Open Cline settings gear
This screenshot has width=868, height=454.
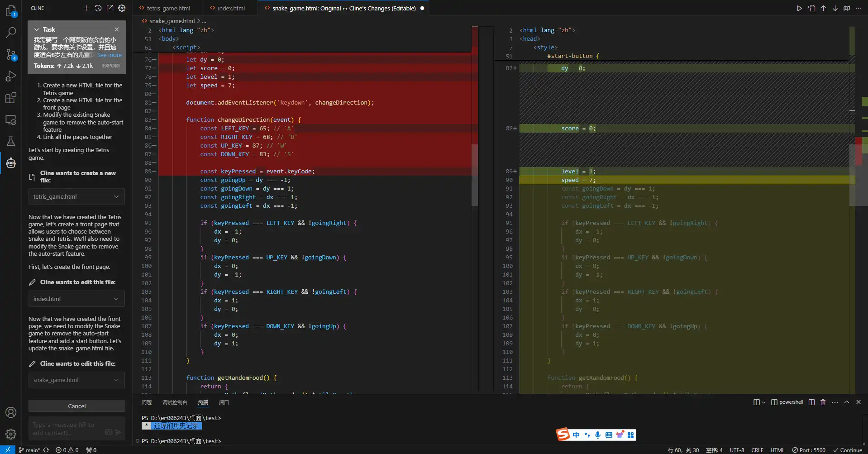tap(122, 8)
